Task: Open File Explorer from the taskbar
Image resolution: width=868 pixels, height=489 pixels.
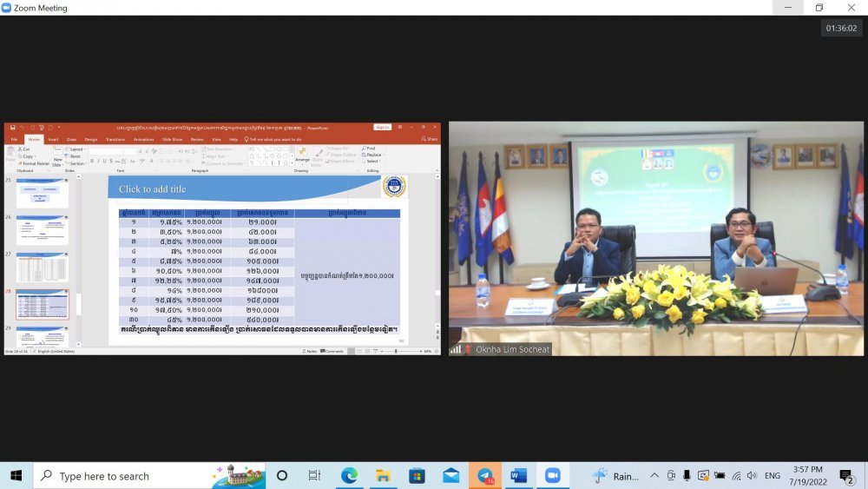Action: click(x=383, y=475)
